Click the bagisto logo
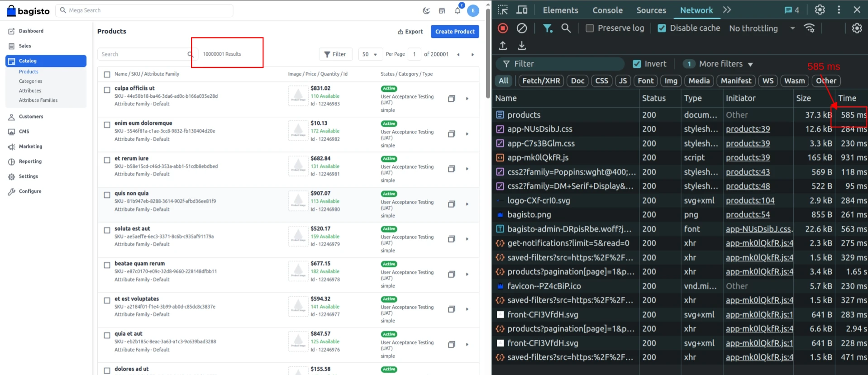This screenshot has width=868, height=375. coord(29,10)
